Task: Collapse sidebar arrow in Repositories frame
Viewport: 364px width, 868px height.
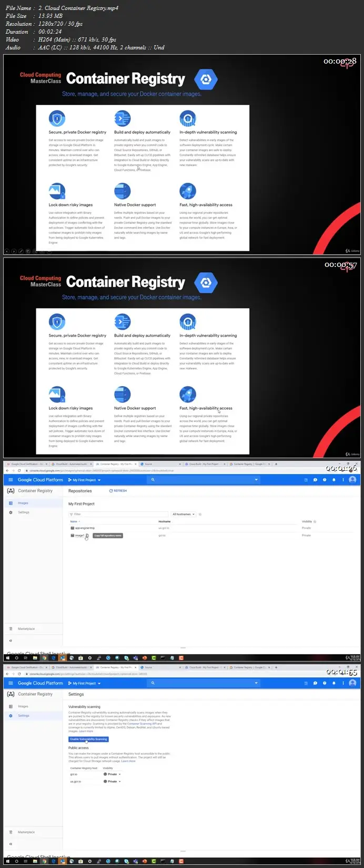Action: tap(11, 640)
